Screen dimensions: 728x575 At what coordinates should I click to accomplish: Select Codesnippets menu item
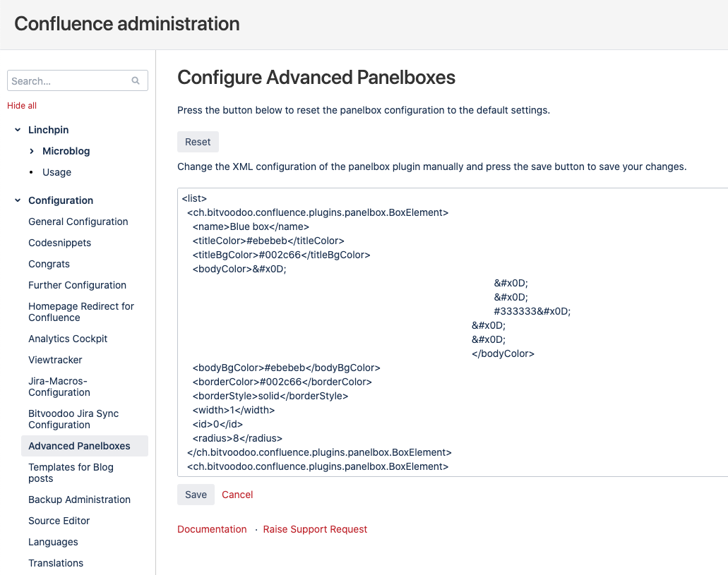pyautogui.click(x=59, y=243)
